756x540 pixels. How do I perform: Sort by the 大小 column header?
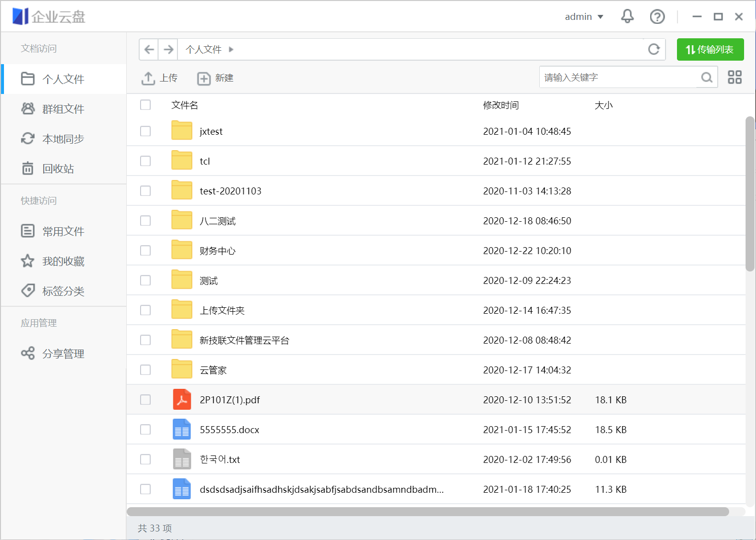pos(603,105)
